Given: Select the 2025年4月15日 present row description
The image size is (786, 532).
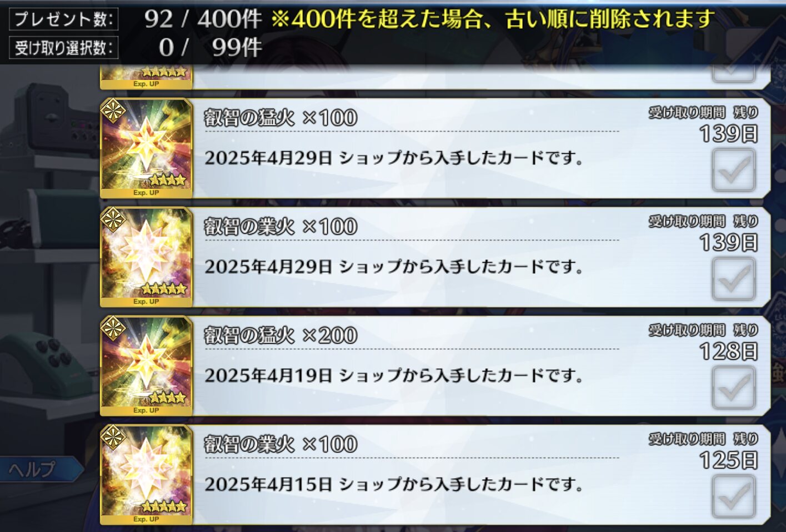Looking at the screenshot, I should coord(394,484).
